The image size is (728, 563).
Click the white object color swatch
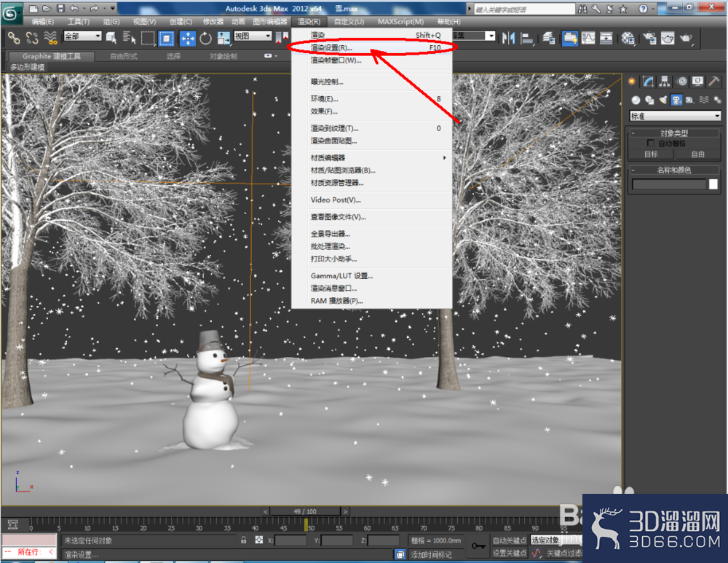(x=713, y=184)
